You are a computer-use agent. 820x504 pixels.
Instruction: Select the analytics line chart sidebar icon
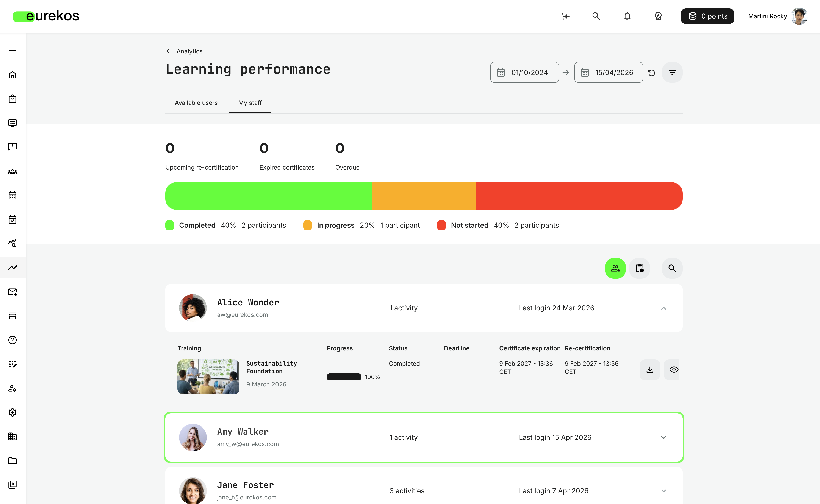(12, 267)
